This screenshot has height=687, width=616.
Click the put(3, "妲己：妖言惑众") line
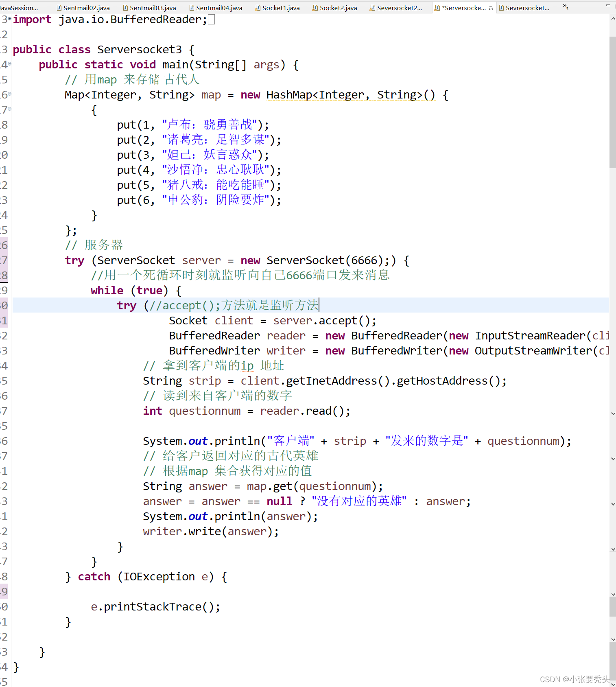(193, 155)
